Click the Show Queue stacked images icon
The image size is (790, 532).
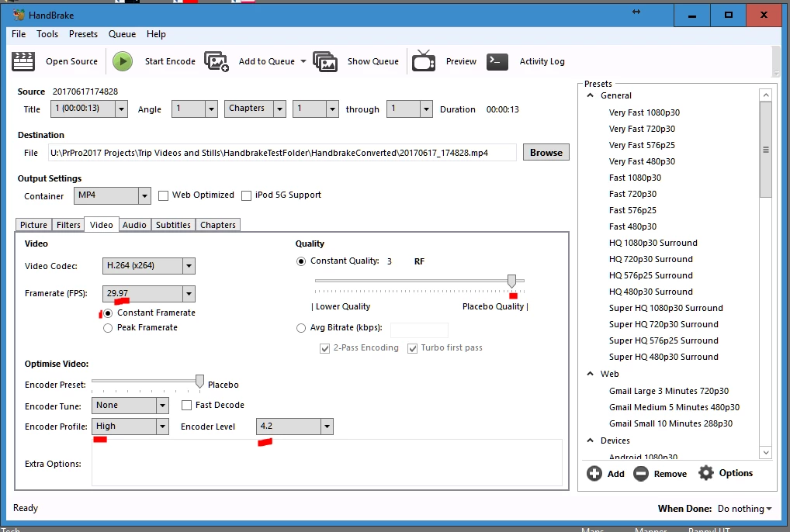(325, 61)
